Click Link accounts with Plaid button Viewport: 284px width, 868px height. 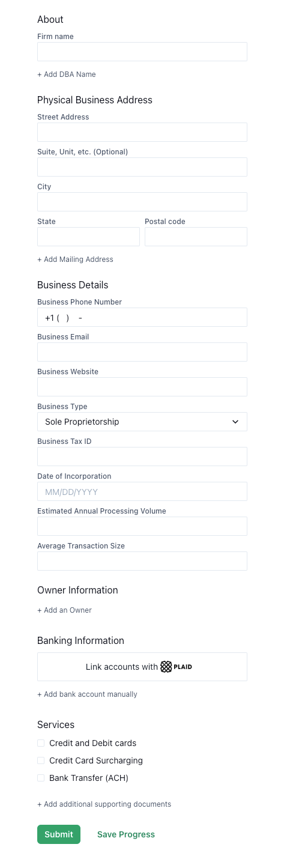[142, 667]
